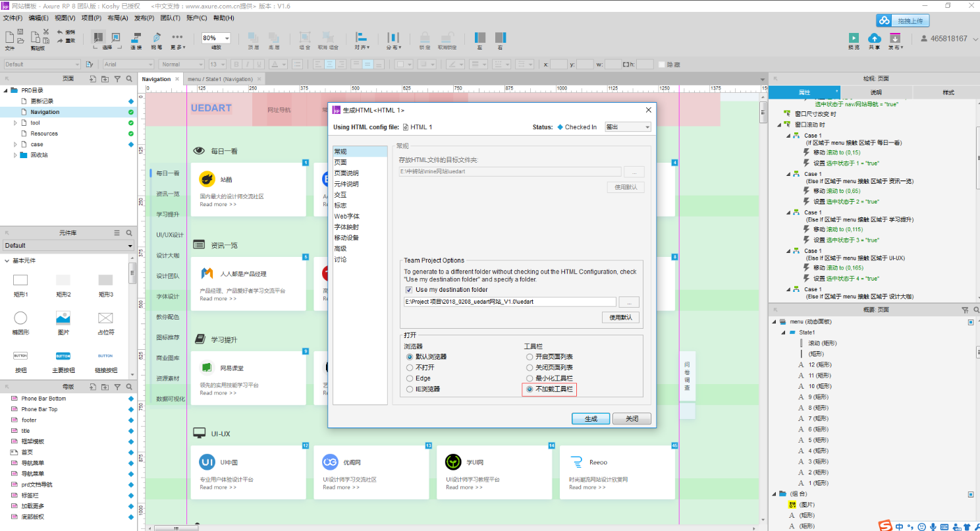Viewport: 980px width, 531px height.
Task: Click the search icon in Pages panel
Action: point(129,78)
